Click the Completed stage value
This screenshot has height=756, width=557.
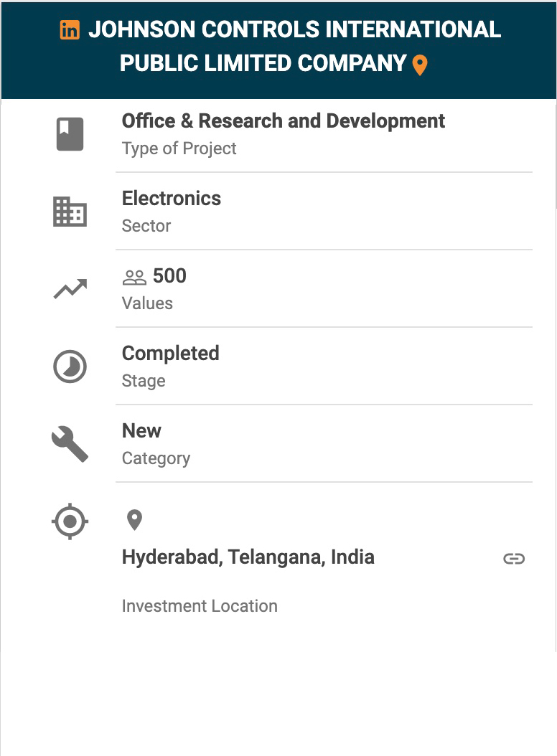coord(171,354)
